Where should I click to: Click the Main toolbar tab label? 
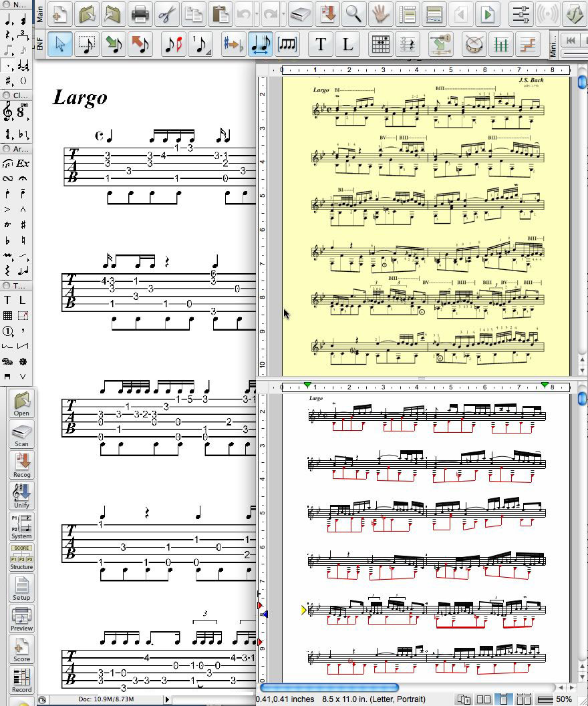pos(39,14)
